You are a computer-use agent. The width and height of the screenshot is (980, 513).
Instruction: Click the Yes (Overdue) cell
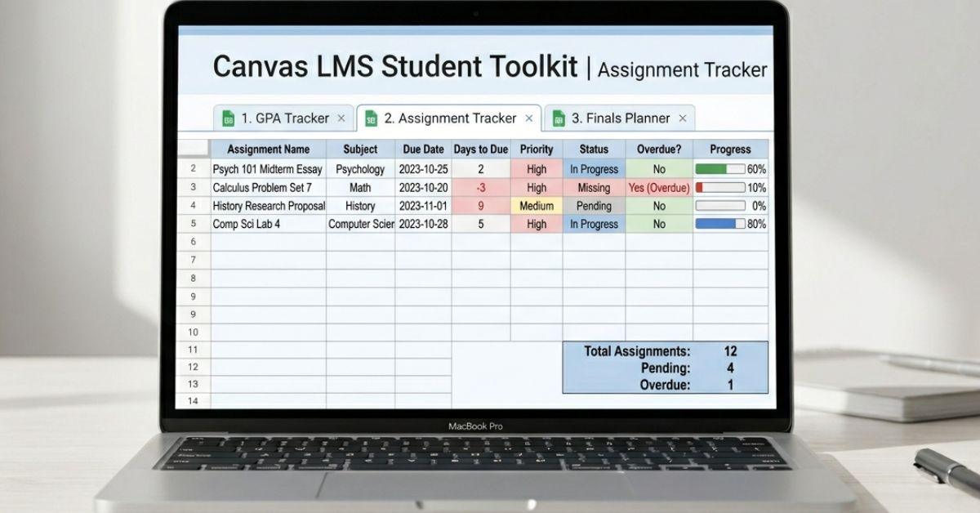point(659,187)
